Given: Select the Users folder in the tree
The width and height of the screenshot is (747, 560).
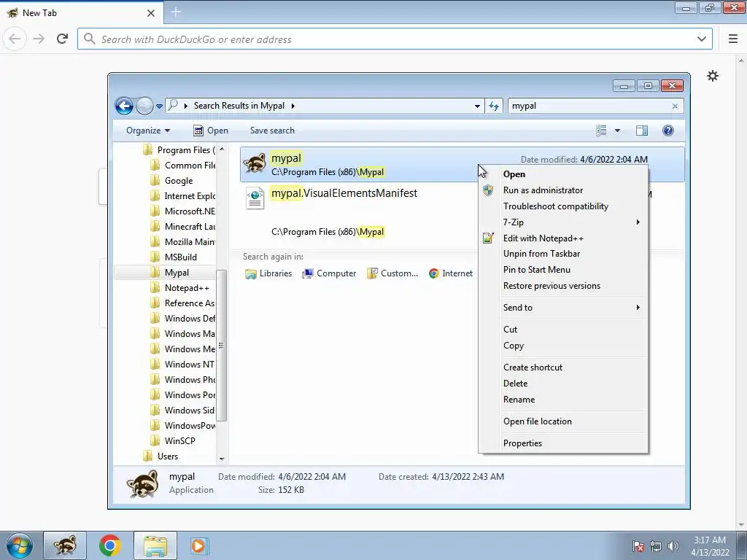Looking at the screenshot, I should [x=160, y=456].
